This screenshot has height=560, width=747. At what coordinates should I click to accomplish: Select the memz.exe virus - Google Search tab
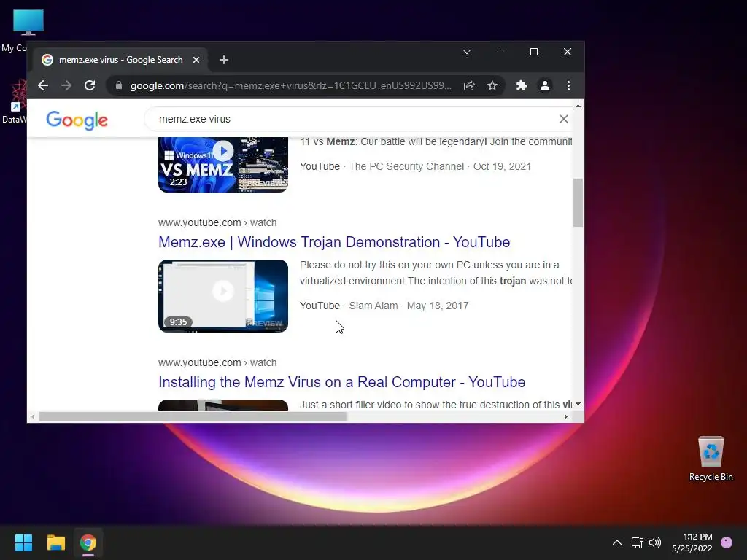[x=120, y=60]
